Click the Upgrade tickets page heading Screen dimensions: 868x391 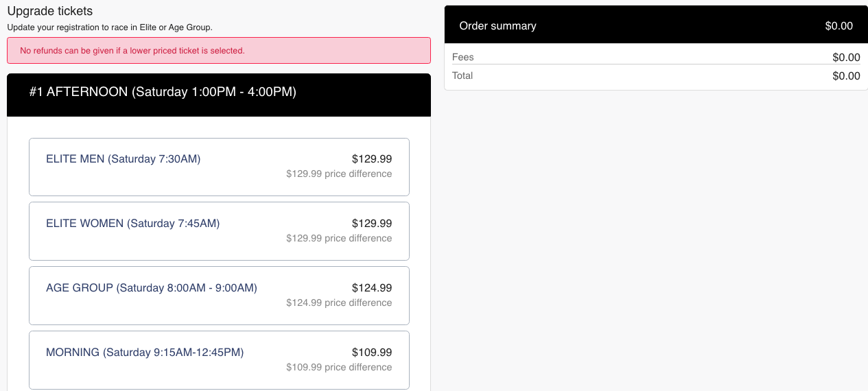pyautogui.click(x=49, y=12)
